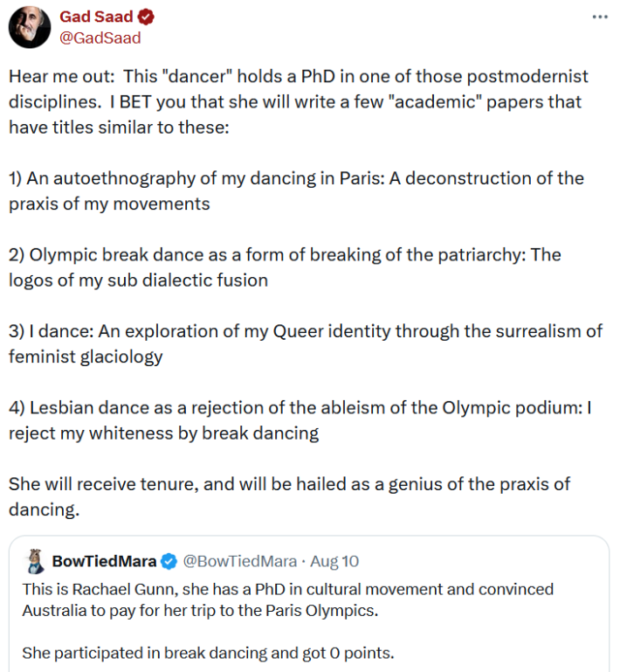Click the "She will receive tenure" closing paragraph
Image resolution: width=620 pixels, height=672 pixels.
click(x=289, y=496)
